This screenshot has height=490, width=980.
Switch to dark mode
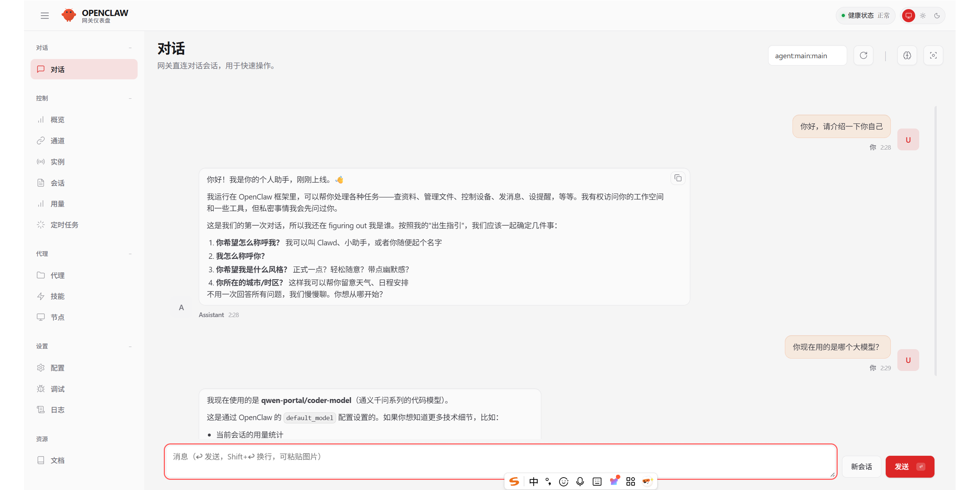click(x=937, y=16)
